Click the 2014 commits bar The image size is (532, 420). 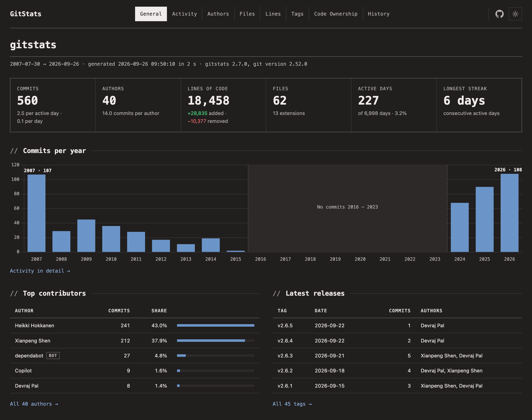click(x=211, y=245)
